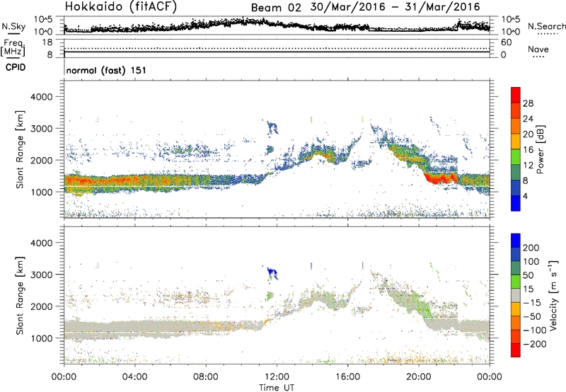
Task: Select the 'Beam 02' label in the header
Action: tap(276, 8)
